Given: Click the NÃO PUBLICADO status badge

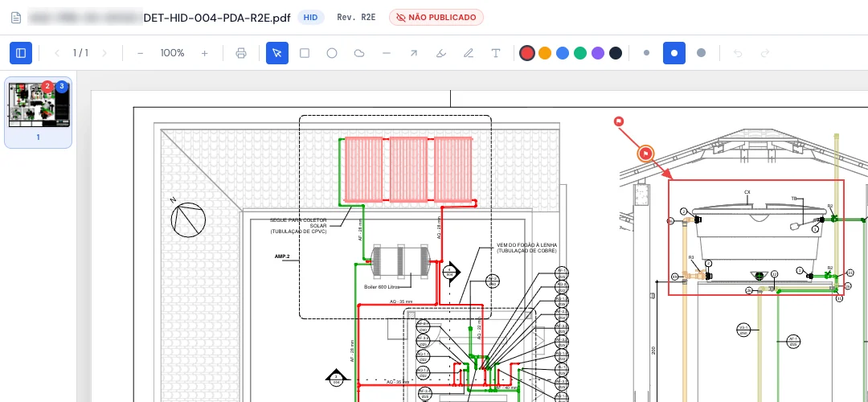Looking at the screenshot, I should click(x=436, y=17).
